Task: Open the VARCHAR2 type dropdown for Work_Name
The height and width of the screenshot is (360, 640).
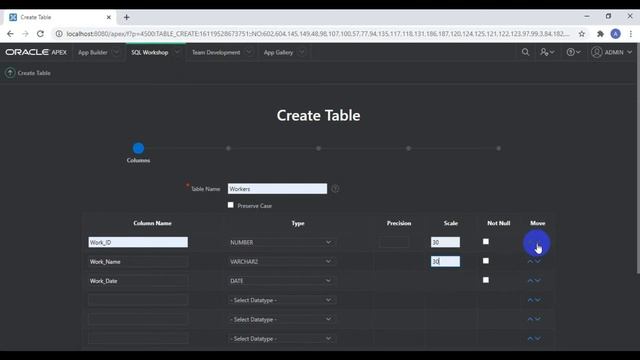Action: coord(281,262)
